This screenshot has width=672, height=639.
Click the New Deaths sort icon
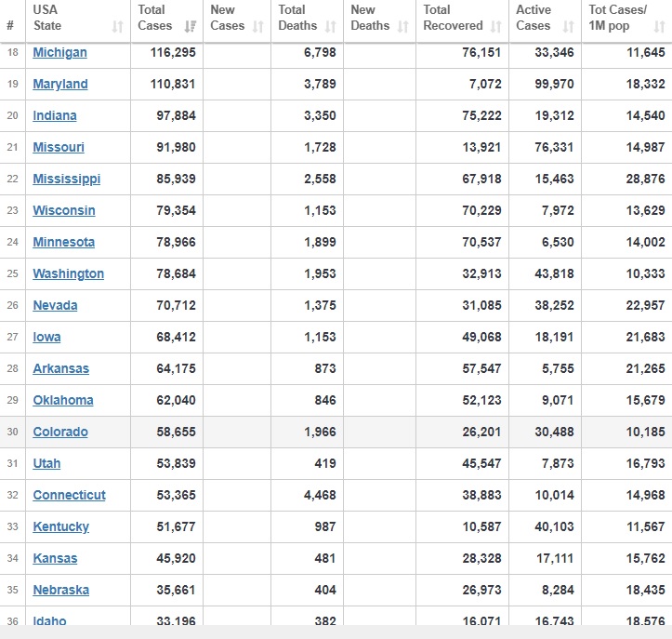(404, 27)
